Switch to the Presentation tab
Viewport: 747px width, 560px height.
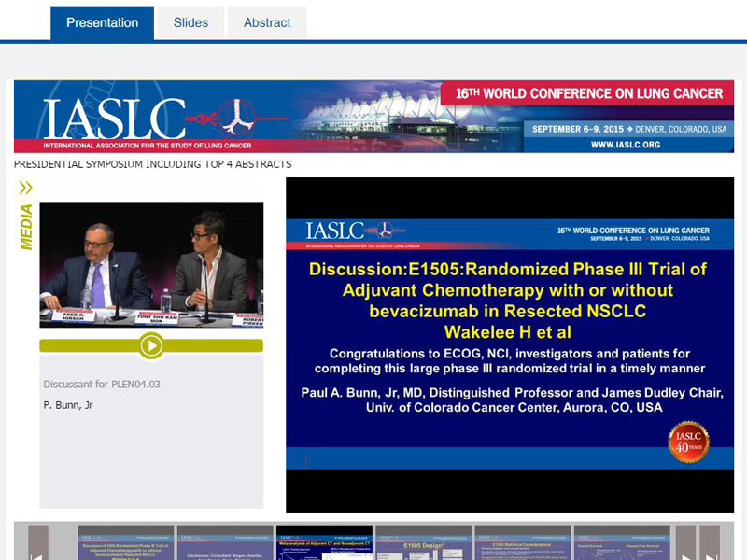[x=102, y=22]
